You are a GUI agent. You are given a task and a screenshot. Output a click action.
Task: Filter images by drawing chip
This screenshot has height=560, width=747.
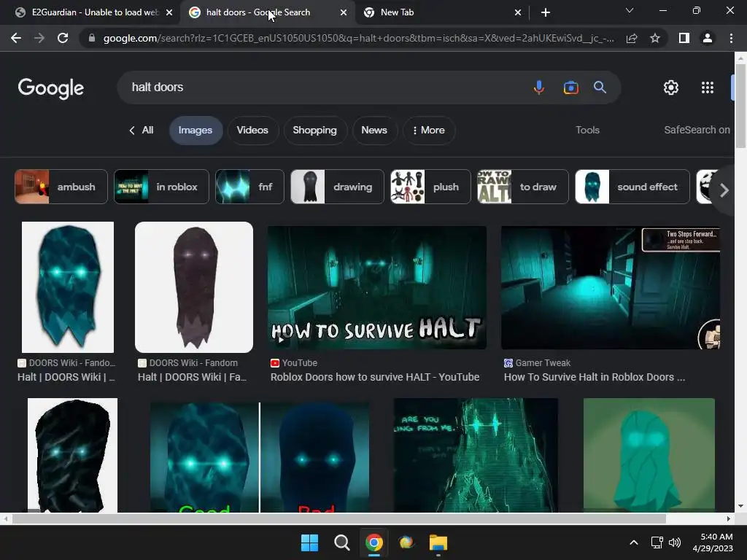tap(337, 187)
